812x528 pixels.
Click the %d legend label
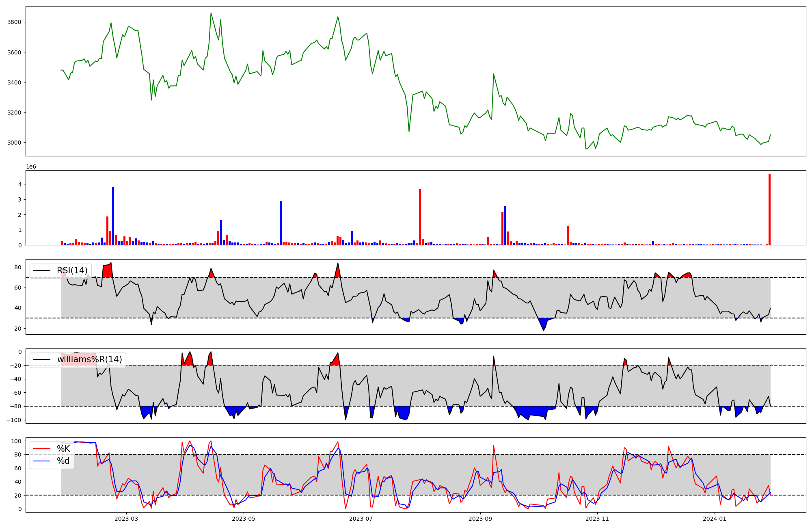coord(63,461)
